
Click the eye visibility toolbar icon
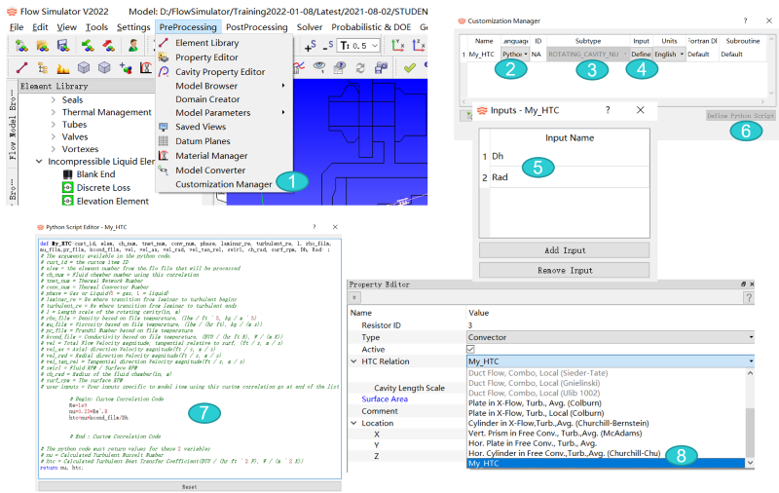pyautogui.click(x=319, y=68)
